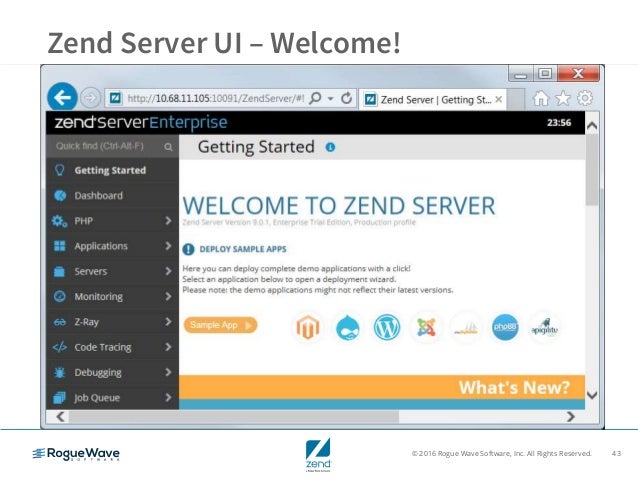This screenshot has height=479, width=638.
Task: Click the PHP gears icon
Action: [59, 221]
